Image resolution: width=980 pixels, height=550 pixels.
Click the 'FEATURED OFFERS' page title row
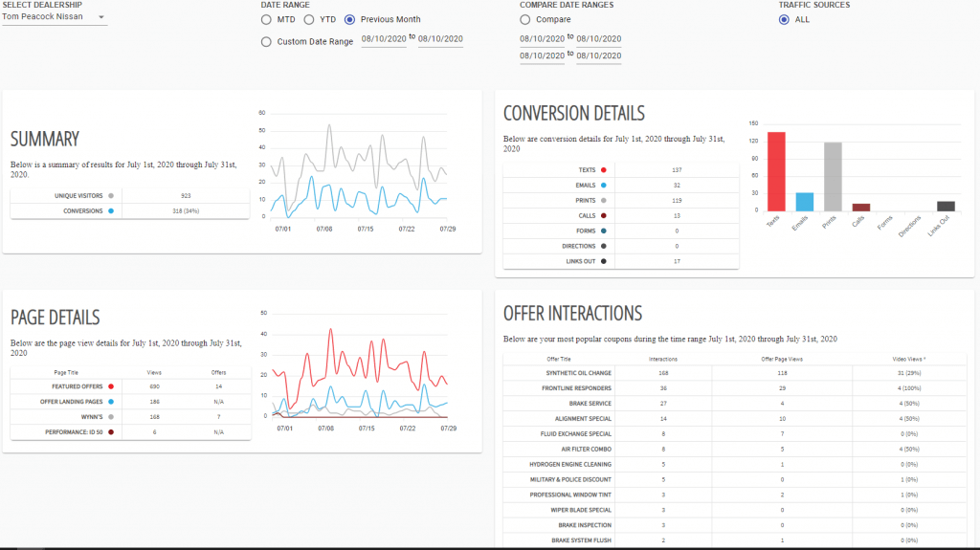tap(130, 386)
